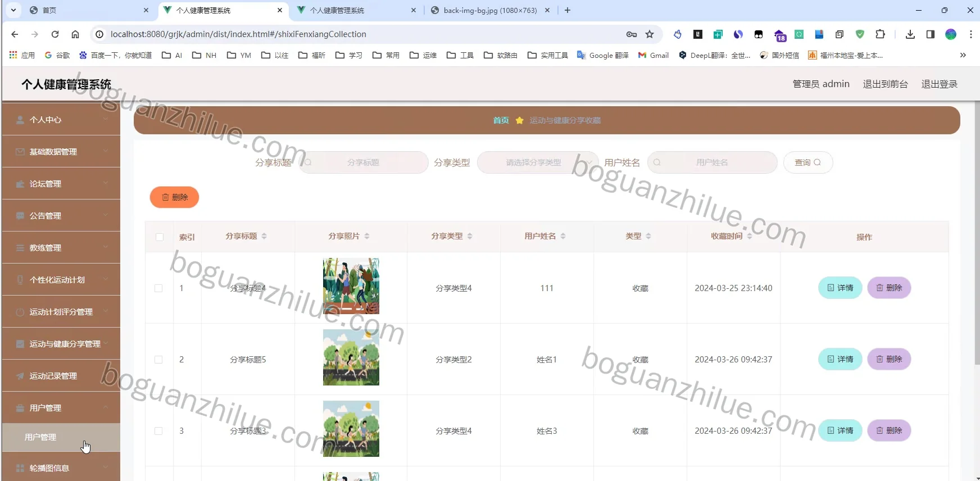Open the saved passwords key icon
The height and width of the screenshot is (481, 980).
[x=632, y=34]
